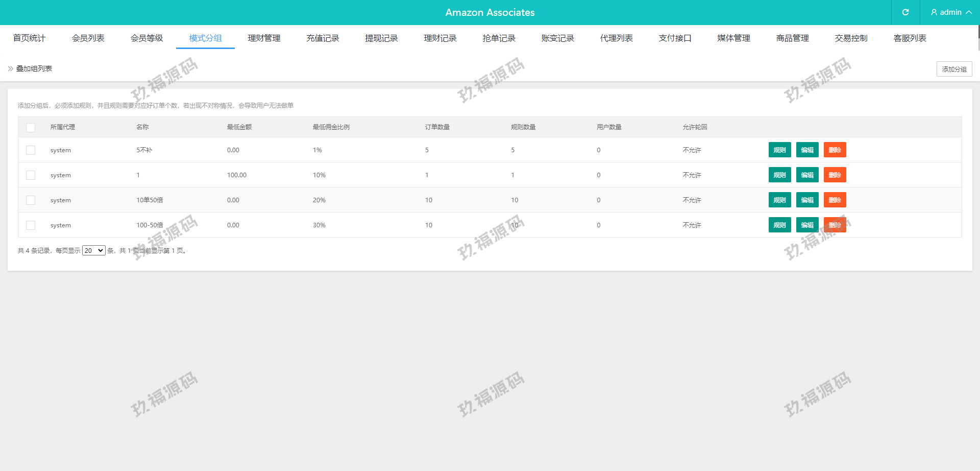
Task: Open the rows-per-page dropdown showing 20
Action: click(x=93, y=250)
